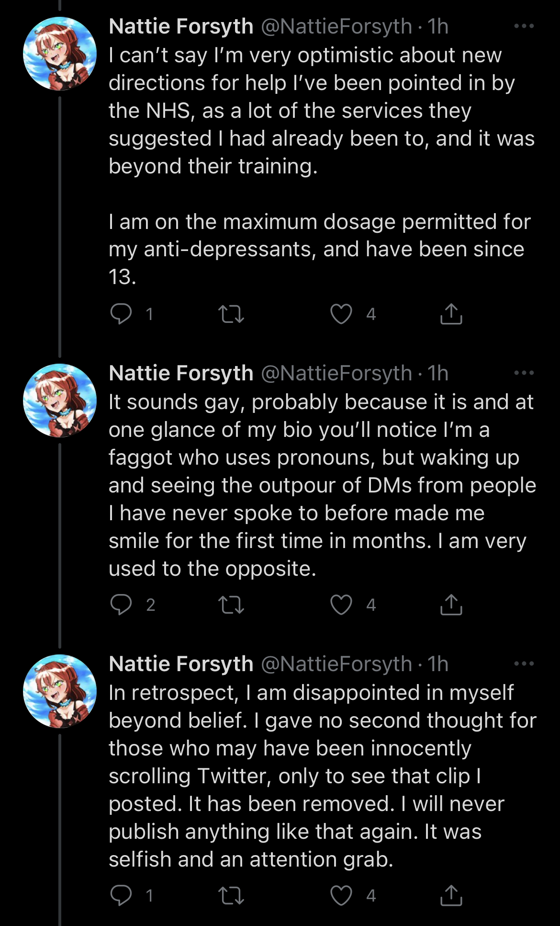Open @NattieForsyth handle on first tweet
The height and width of the screenshot is (926, 560).
(336, 26)
